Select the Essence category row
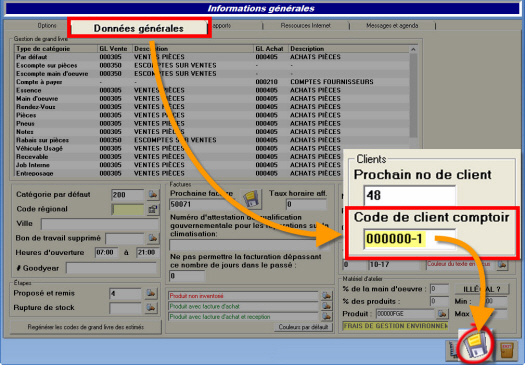525x365 pixels. tap(212, 90)
